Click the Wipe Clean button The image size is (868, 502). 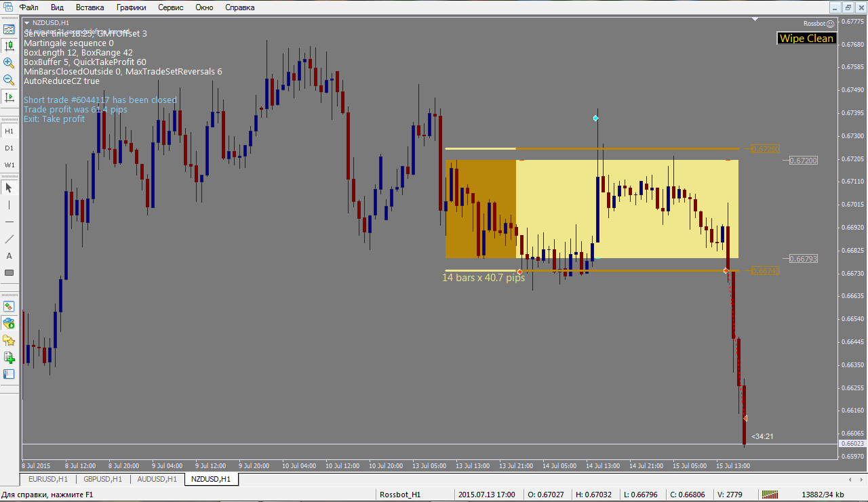point(806,39)
